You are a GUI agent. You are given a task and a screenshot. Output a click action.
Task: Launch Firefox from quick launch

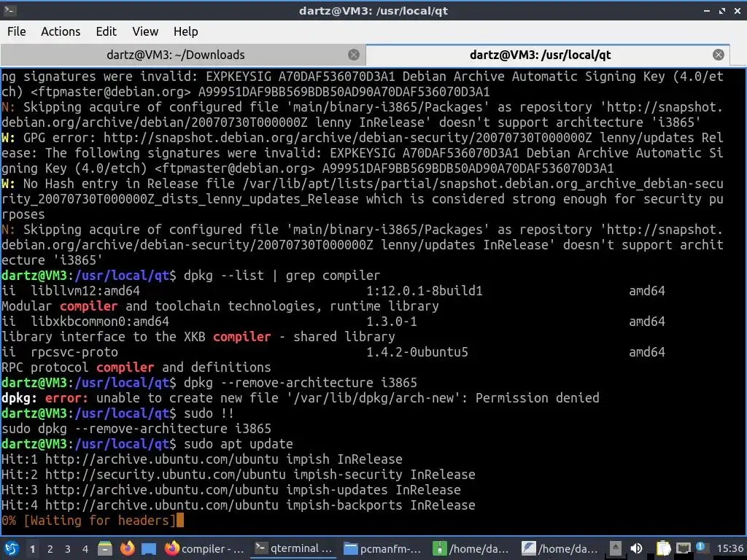click(x=127, y=548)
